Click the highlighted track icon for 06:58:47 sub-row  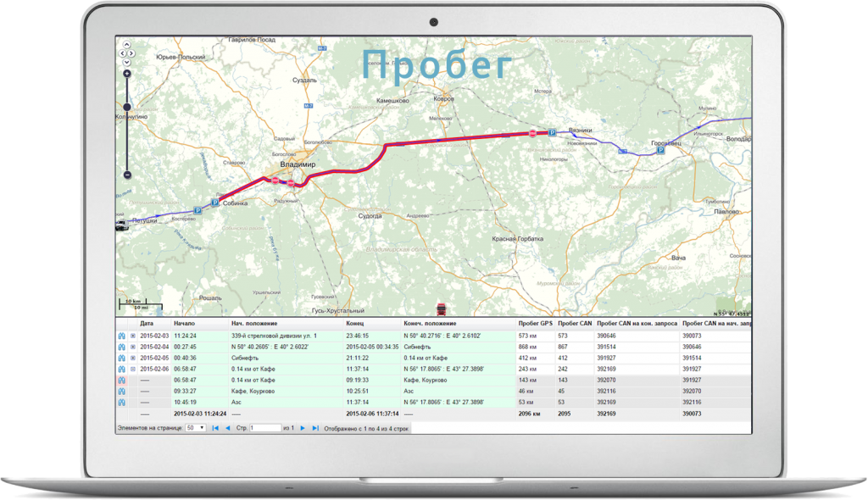click(121, 380)
